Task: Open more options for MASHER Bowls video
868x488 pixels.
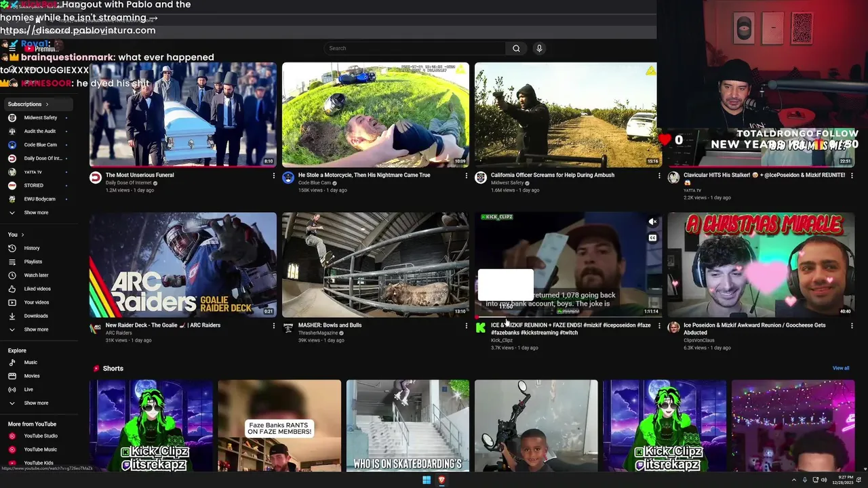Action: coord(467,326)
